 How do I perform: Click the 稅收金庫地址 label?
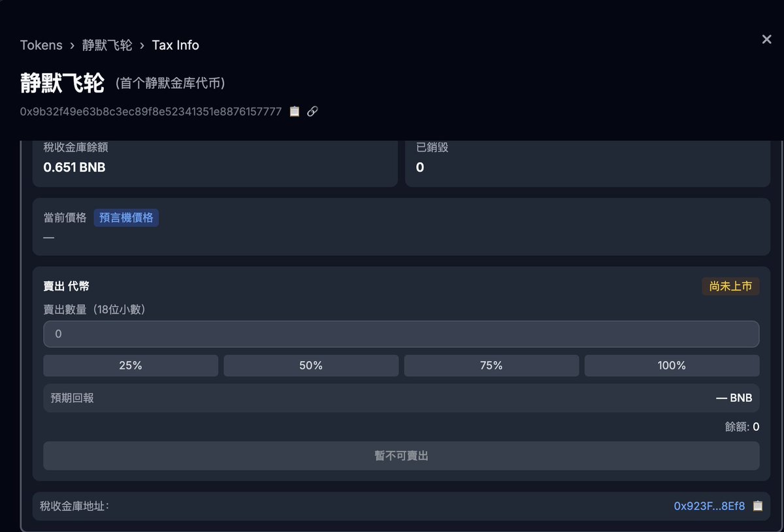(x=74, y=506)
